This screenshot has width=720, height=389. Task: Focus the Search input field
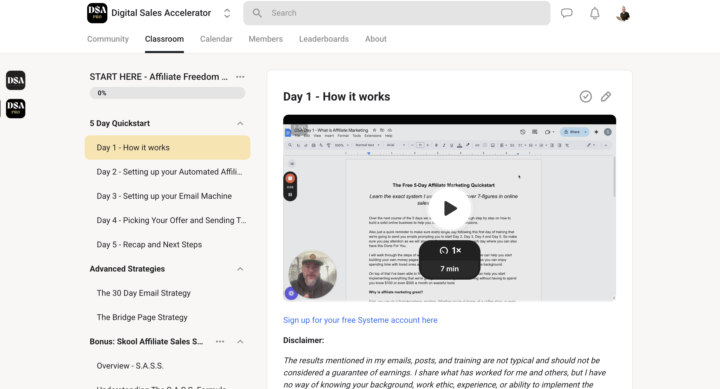pos(397,13)
